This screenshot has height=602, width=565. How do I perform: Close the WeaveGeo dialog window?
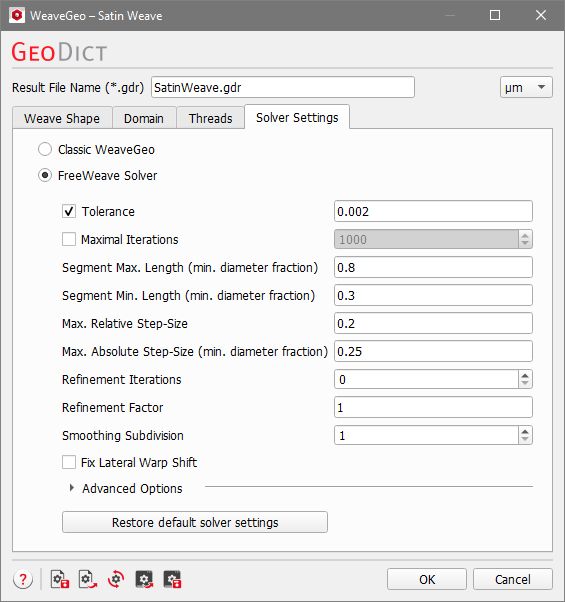coord(541,15)
